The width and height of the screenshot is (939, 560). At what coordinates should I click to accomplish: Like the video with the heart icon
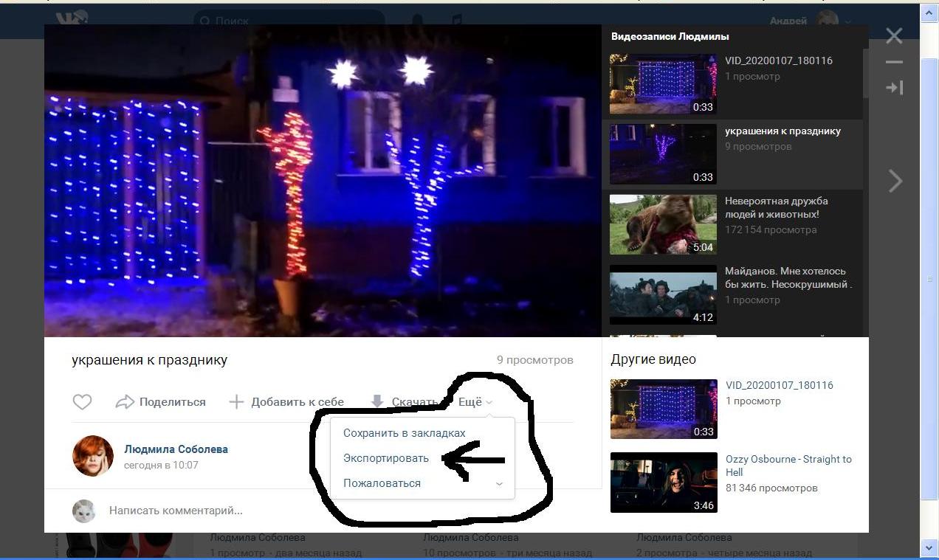coord(82,402)
